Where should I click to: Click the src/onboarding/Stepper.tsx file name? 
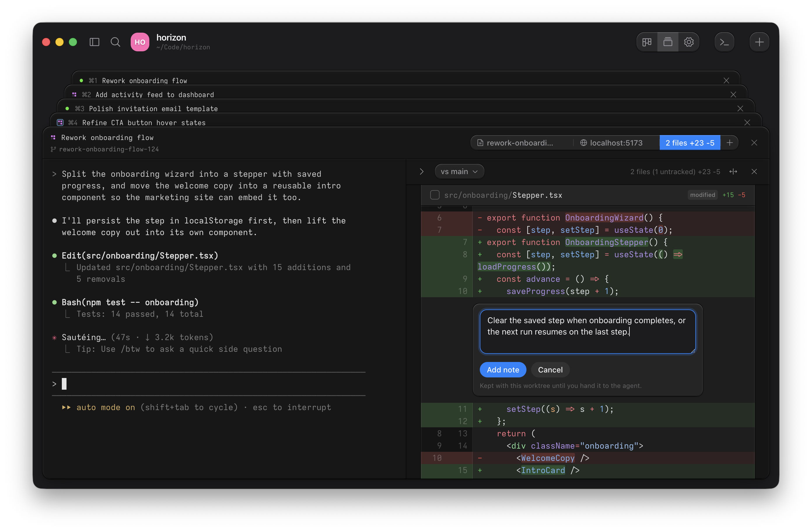503,195
